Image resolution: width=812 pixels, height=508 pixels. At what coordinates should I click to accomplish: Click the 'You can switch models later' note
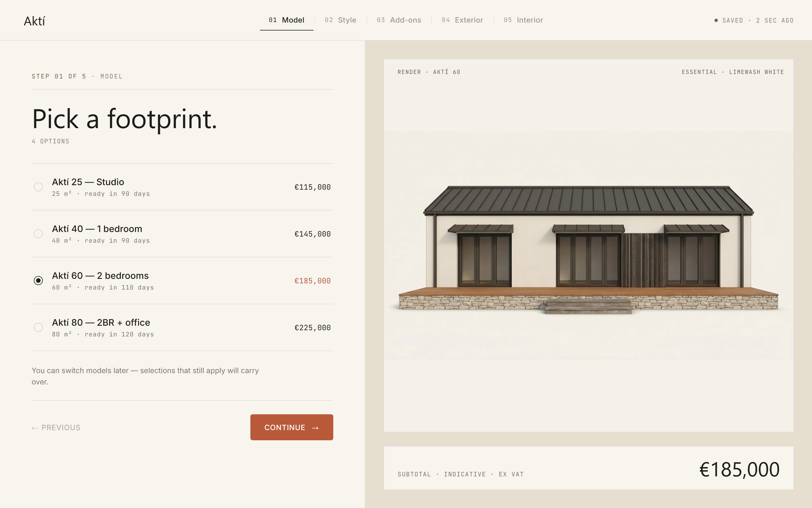(145, 376)
